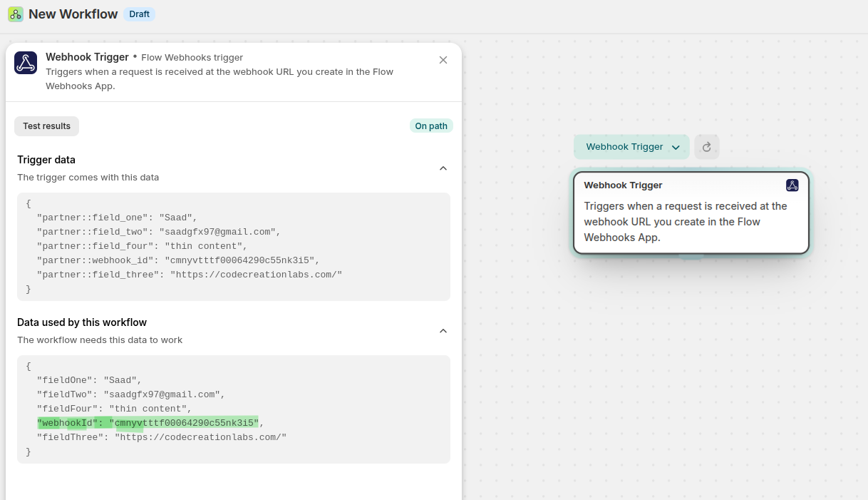Click the refresh arrow icon next to trigger dropdown
868x500 pixels.
(706, 147)
